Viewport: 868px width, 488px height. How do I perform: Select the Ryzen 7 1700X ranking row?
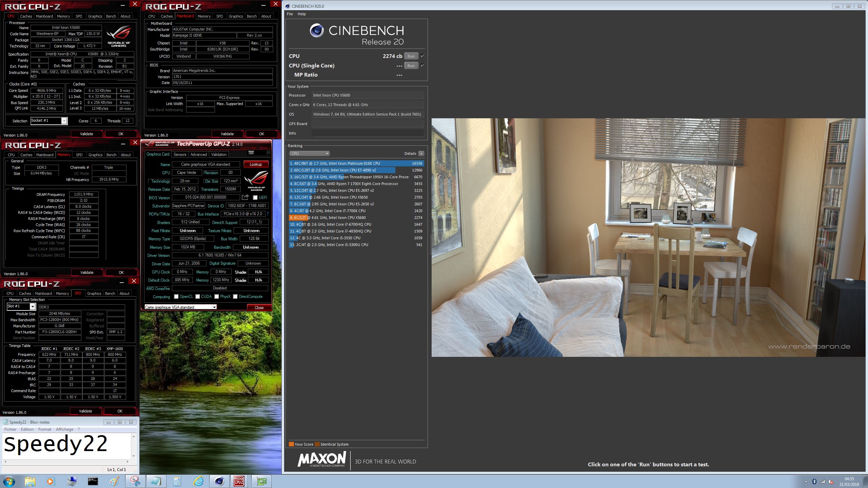coord(356,184)
